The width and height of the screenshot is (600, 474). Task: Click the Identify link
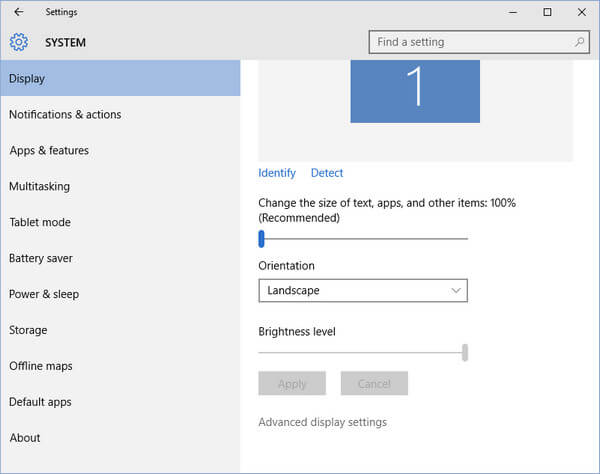point(277,173)
